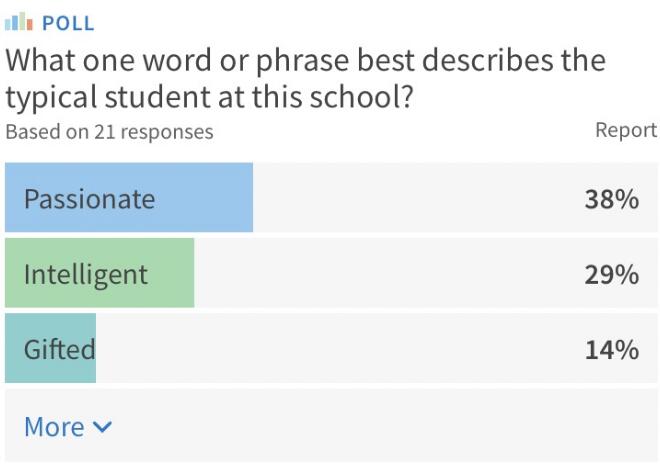Click the 29% result value
The height and width of the screenshot is (471, 660).
point(611,274)
